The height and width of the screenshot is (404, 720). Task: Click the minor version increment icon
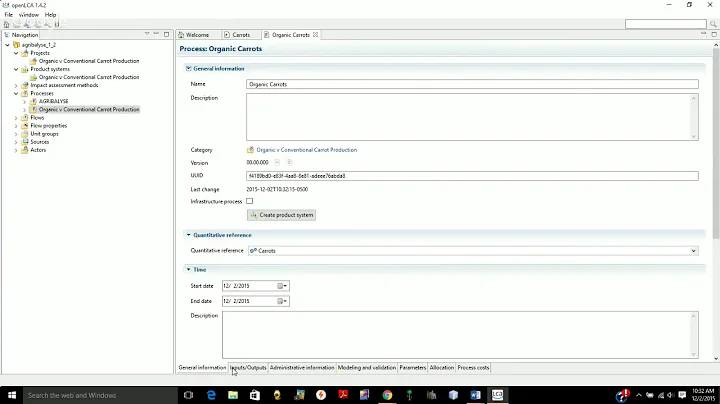click(x=277, y=162)
